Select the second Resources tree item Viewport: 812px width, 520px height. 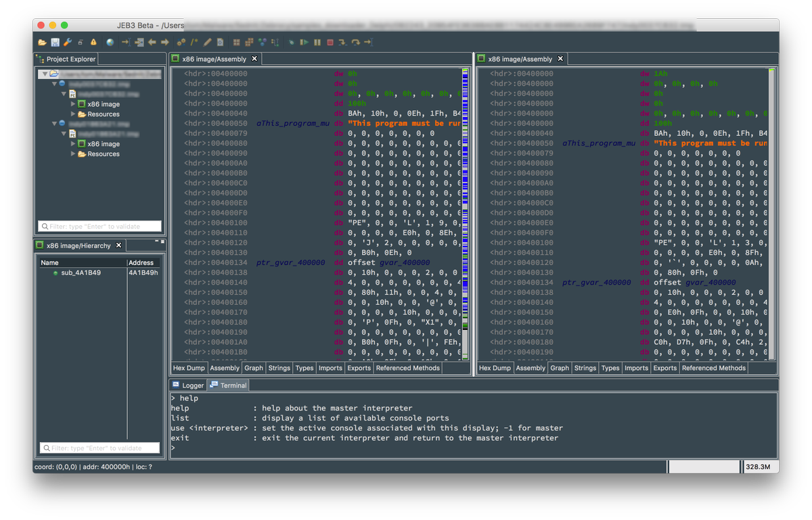pos(99,154)
